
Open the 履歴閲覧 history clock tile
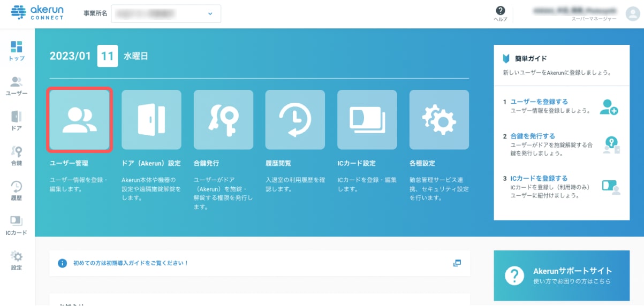click(x=295, y=119)
